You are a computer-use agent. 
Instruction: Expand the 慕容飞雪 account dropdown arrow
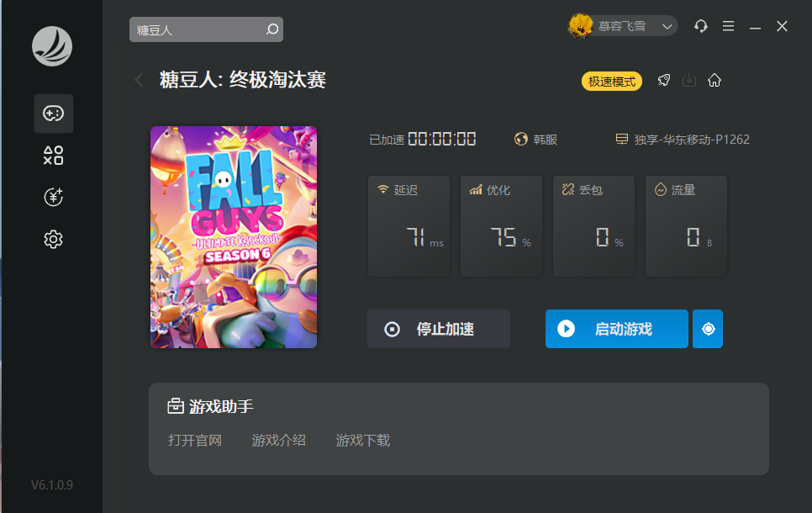(667, 26)
